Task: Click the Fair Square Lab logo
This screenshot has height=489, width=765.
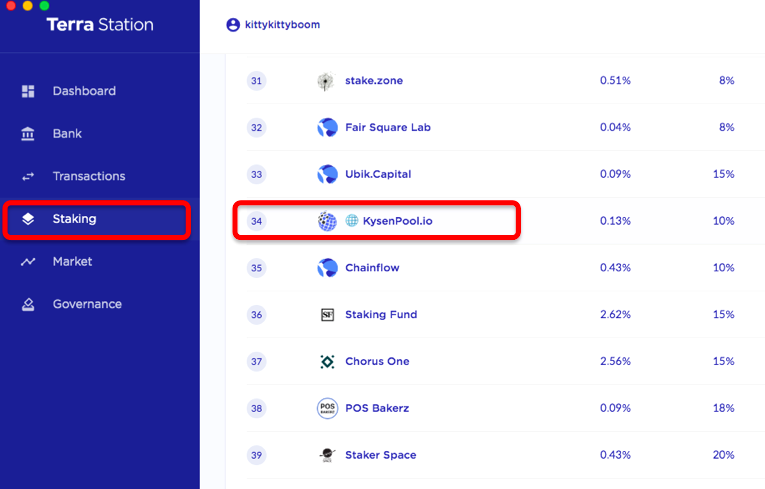Action: pos(327,127)
